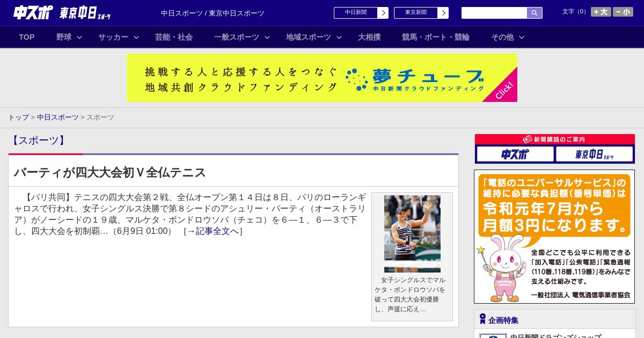The height and width of the screenshot is (338, 644).
Task: Click the 新聞購読のご案内 header
Action: click(x=555, y=139)
